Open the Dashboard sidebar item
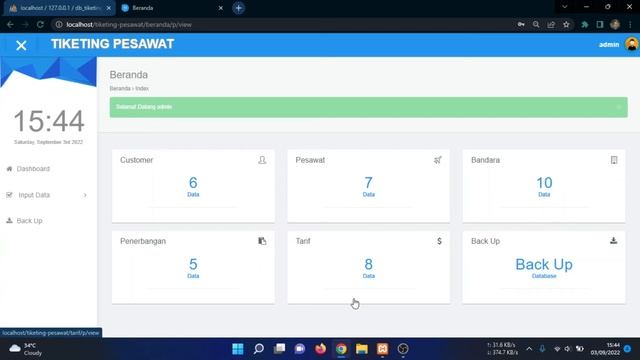 point(33,169)
